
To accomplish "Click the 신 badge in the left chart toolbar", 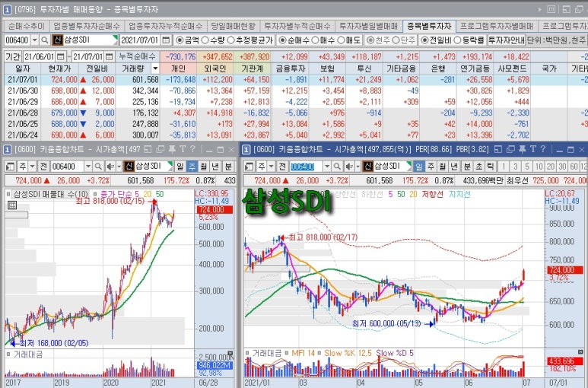I will pyautogui.click(x=129, y=166).
